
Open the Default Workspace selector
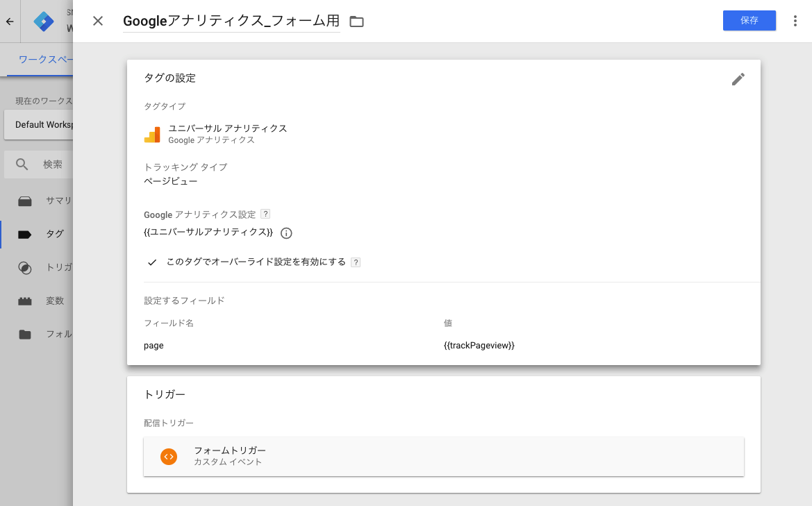click(39, 125)
